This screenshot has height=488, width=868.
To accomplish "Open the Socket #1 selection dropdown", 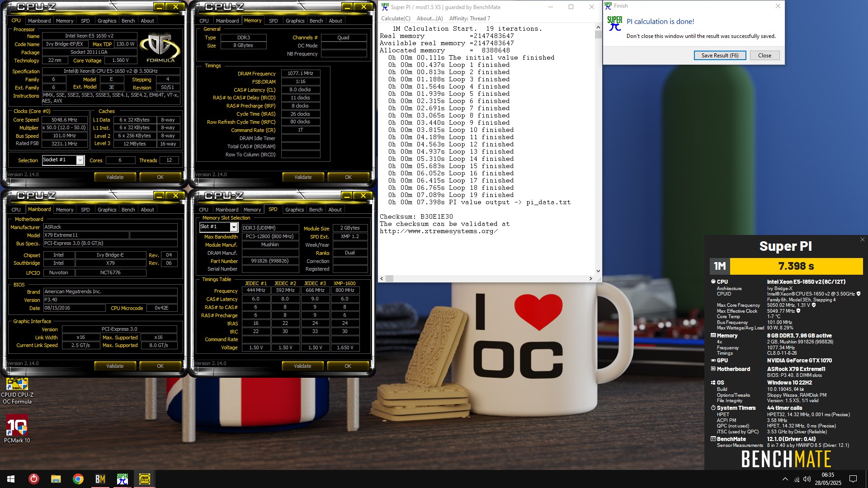I will click(x=80, y=160).
